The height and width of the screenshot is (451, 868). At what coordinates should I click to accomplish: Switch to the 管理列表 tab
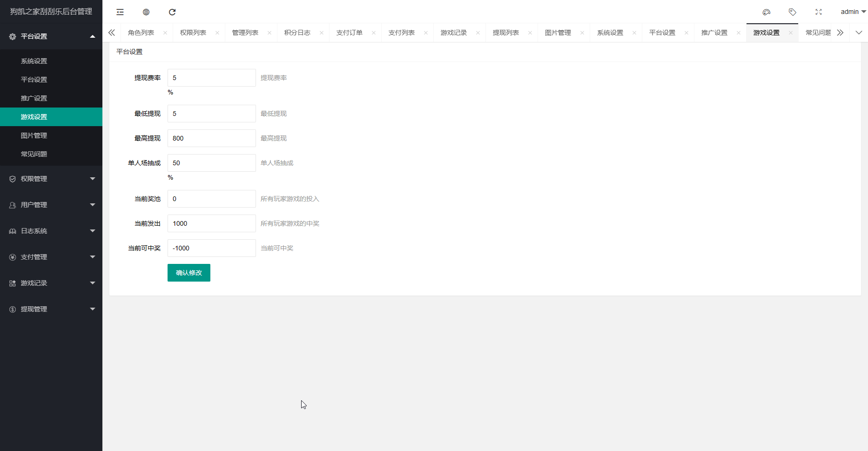(245, 33)
